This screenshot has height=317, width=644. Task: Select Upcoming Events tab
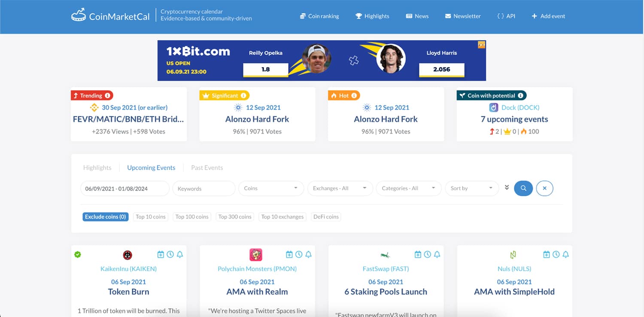click(151, 168)
